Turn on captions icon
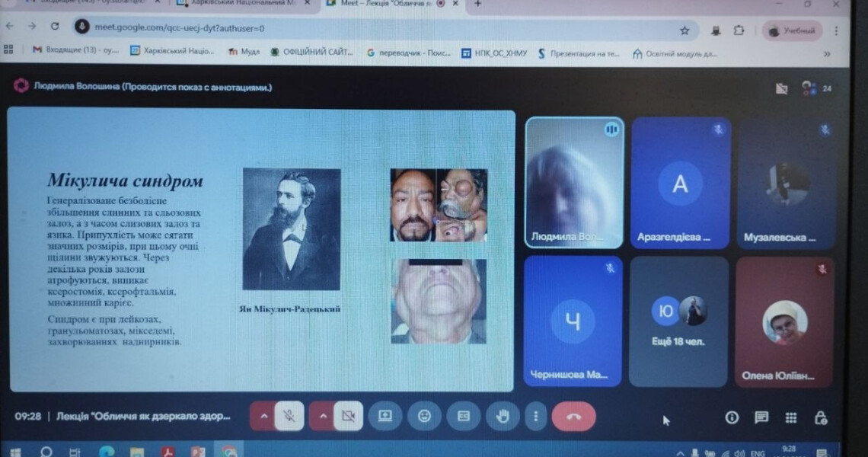The image size is (868, 457). click(463, 416)
